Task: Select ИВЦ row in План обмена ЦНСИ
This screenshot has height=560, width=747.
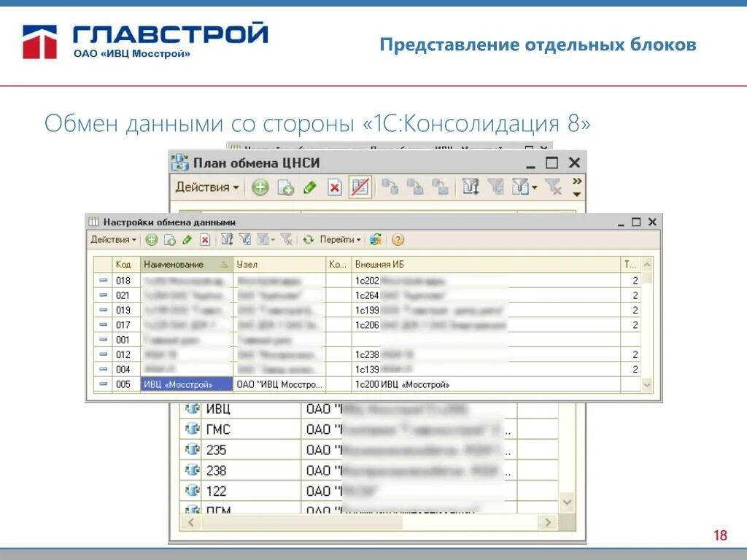Action: 368,409
